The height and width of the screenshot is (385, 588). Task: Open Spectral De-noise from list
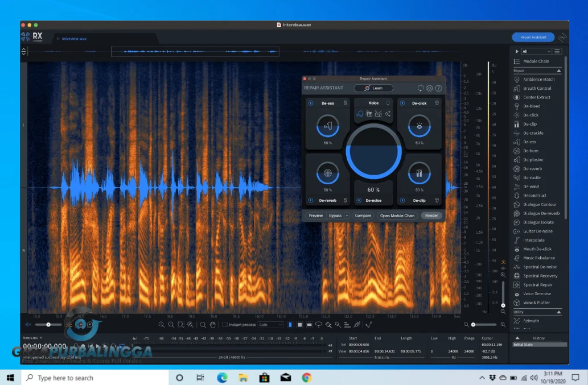coord(535,267)
